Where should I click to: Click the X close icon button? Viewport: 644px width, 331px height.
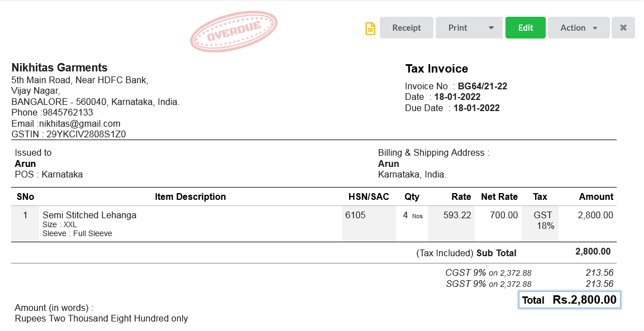pyautogui.click(x=623, y=27)
